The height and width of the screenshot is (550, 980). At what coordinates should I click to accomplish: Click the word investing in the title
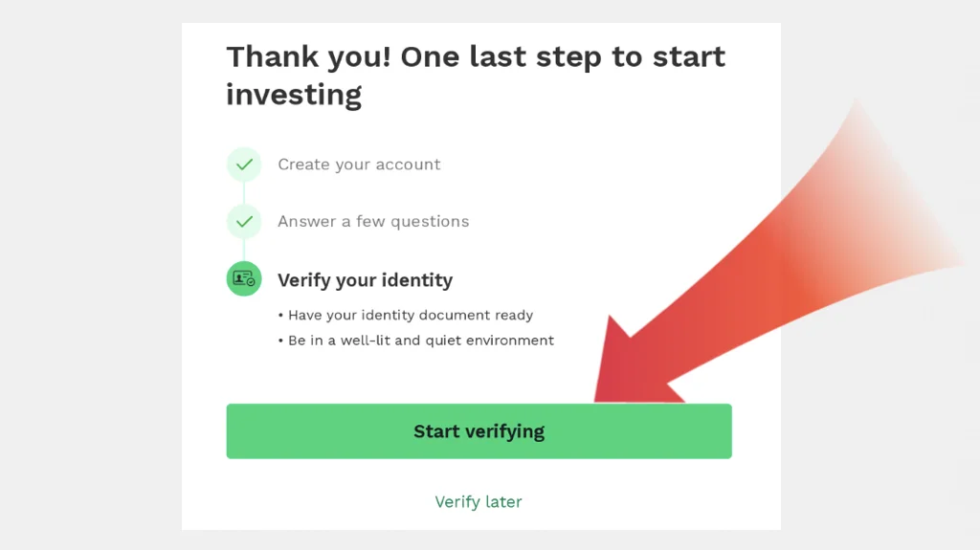294,96
